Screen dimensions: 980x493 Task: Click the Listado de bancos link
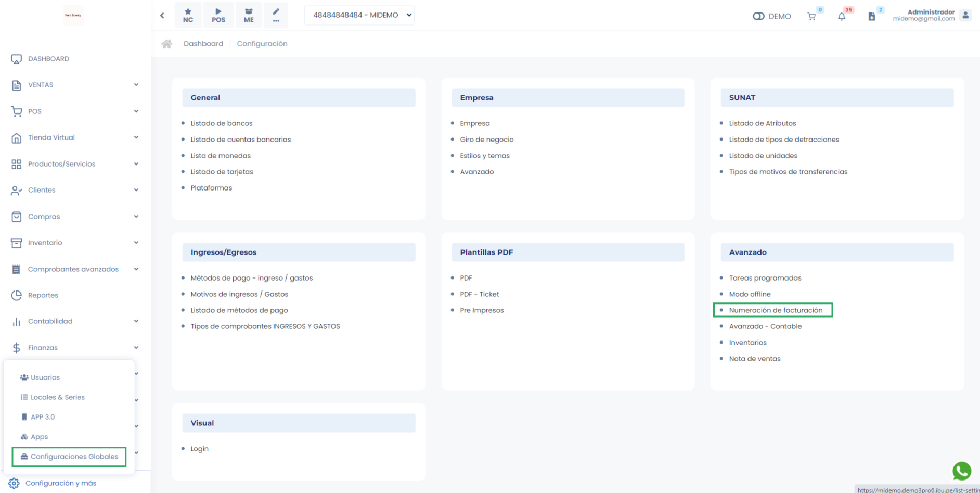(221, 123)
